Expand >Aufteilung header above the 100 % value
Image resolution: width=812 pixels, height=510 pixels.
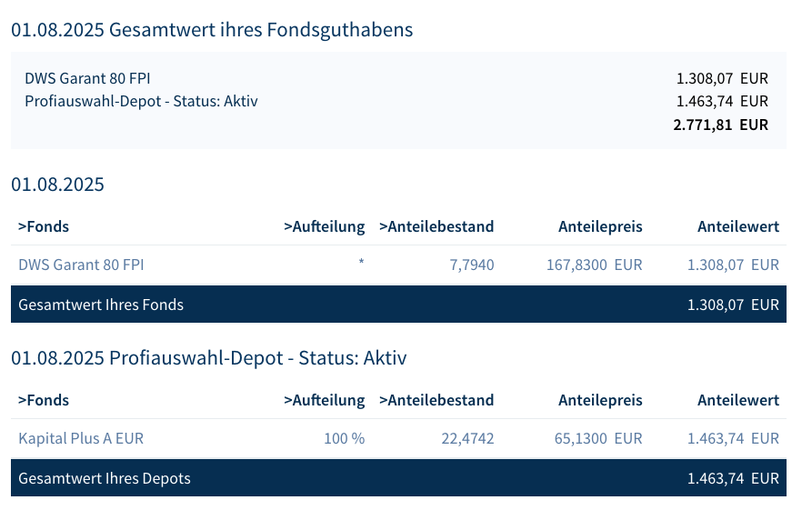pyautogui.click(x=325, y=400)
